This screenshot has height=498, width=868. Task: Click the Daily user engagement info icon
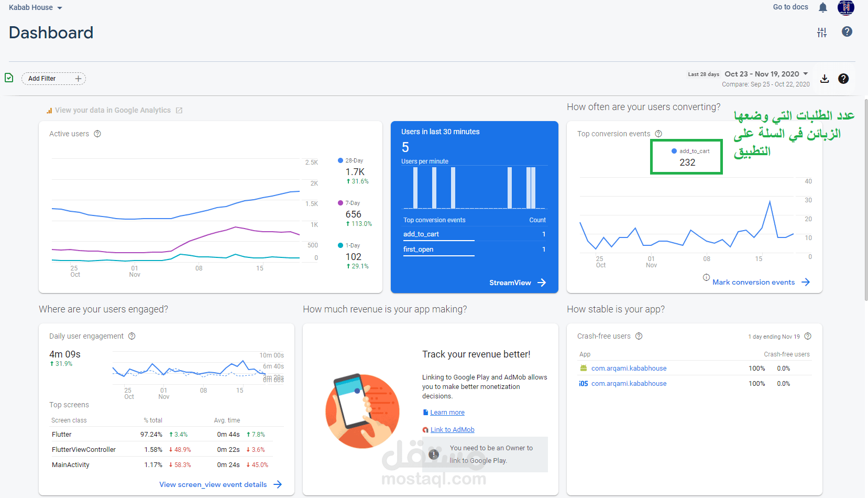[132, 336]
